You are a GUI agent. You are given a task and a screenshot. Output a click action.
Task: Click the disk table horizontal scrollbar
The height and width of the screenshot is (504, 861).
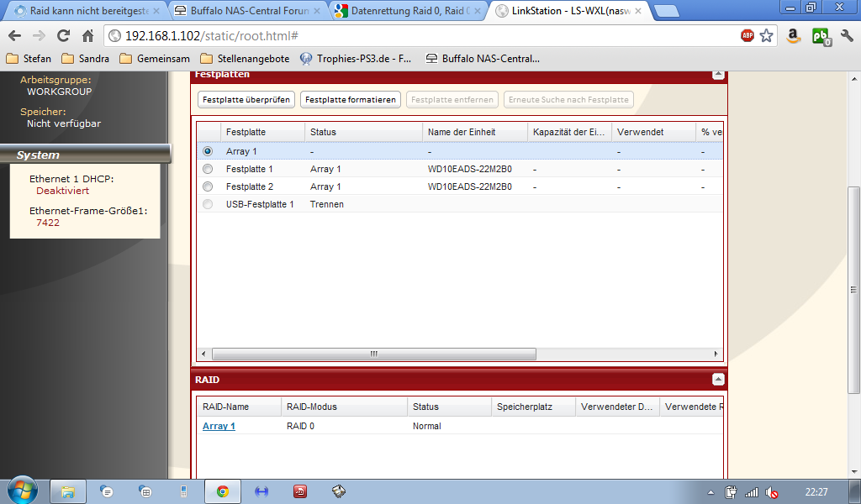click(x=373, y=354)
